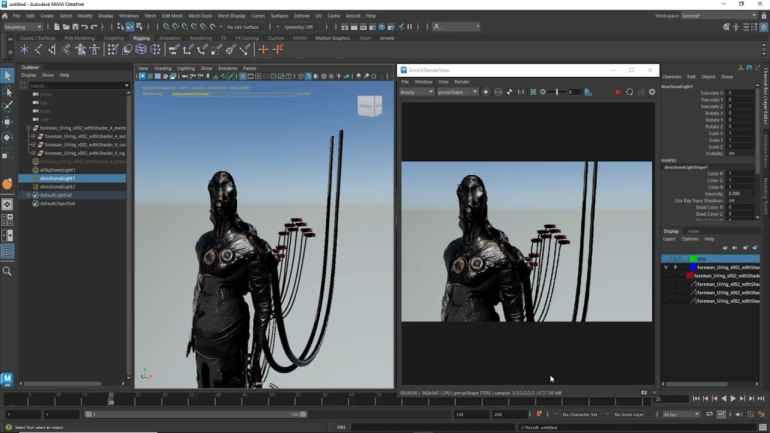Image resolution: width=770 pixels, height=433 pixels.
Task: Open Arnold RenderView settings gear
Action: [x=652, y=92]
